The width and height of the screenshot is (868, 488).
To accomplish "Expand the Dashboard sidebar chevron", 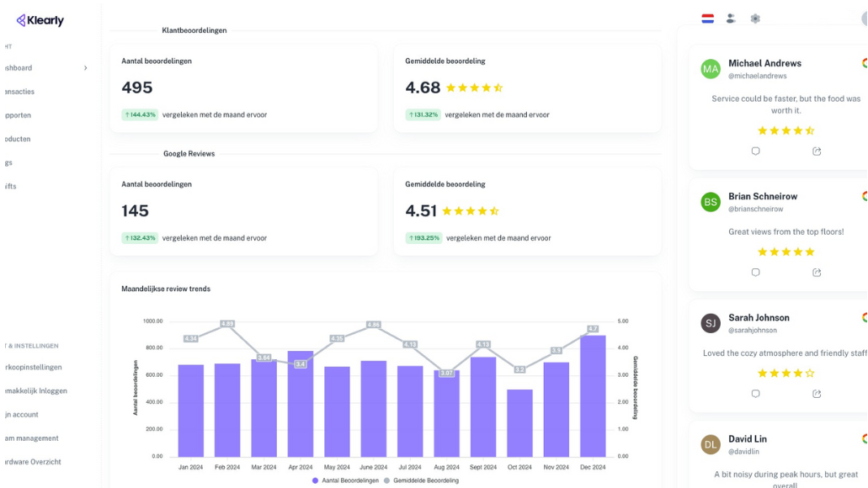I will coord(85,68).
